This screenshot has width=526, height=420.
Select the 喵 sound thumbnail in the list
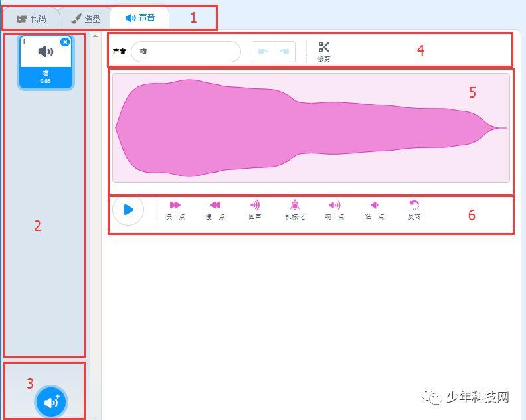46,62
